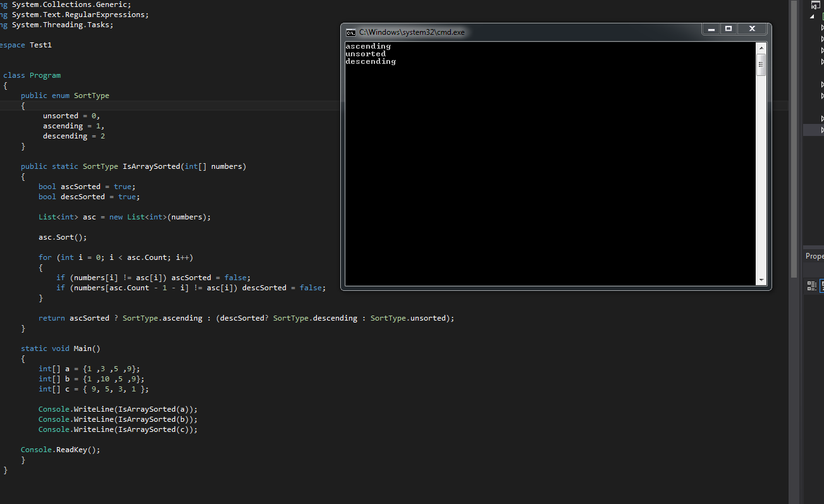Click 'Console.WriteLine(IsArraySorted(a));' line
824x504 pixels.
point(118,409)
